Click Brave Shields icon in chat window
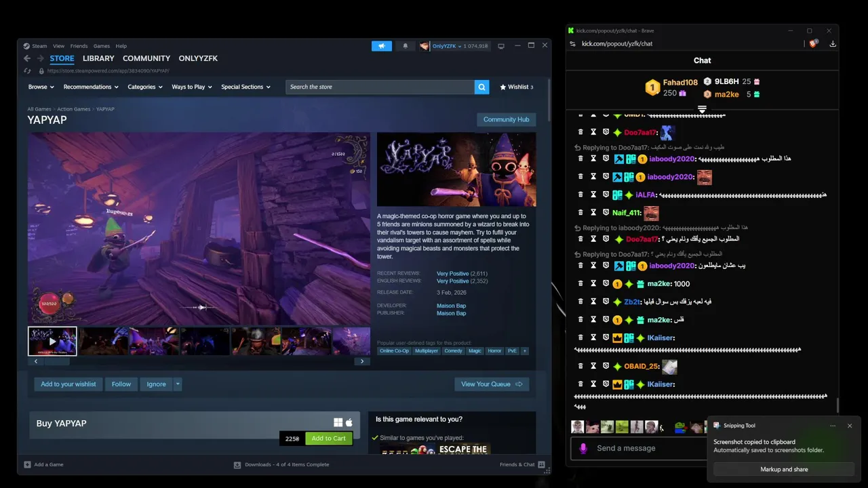The width and height of the screenshot is (868, 488). 814,43
